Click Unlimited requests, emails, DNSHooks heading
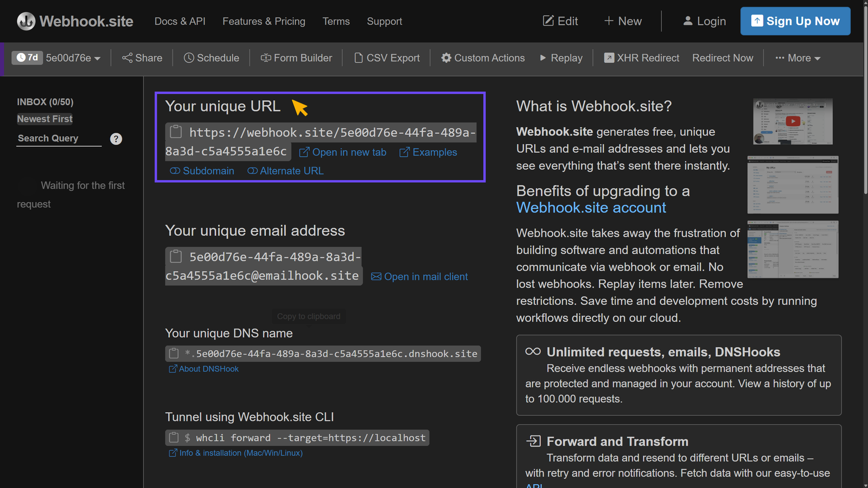Image resolution: width=868 pixels, height=488 pixels. [663, 352]
